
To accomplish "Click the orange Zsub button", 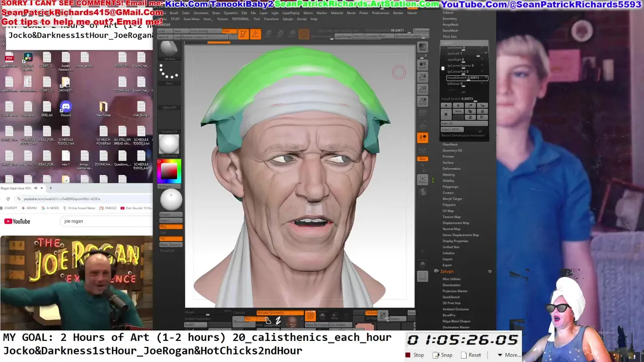I will click(229, 31).
